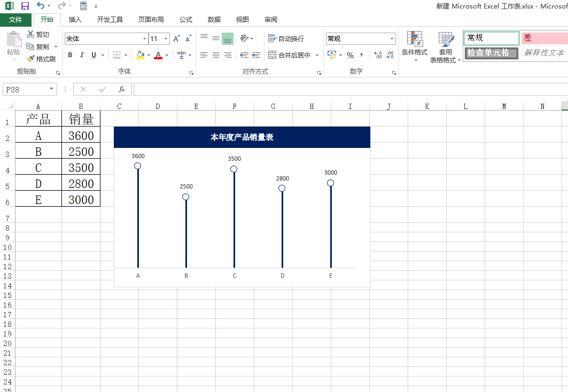Switch to 视图 view tab
Screen dimensions: 568x392
(243, 20)
